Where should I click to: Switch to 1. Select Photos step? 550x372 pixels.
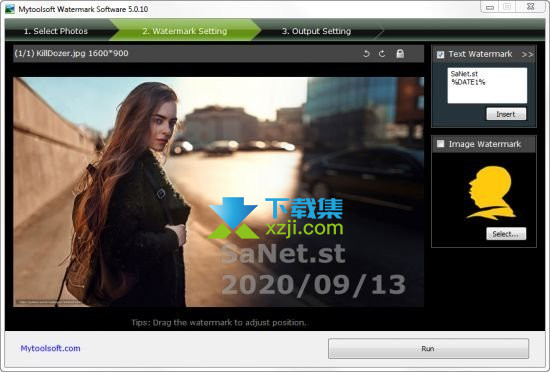click(x=56, y=31)
